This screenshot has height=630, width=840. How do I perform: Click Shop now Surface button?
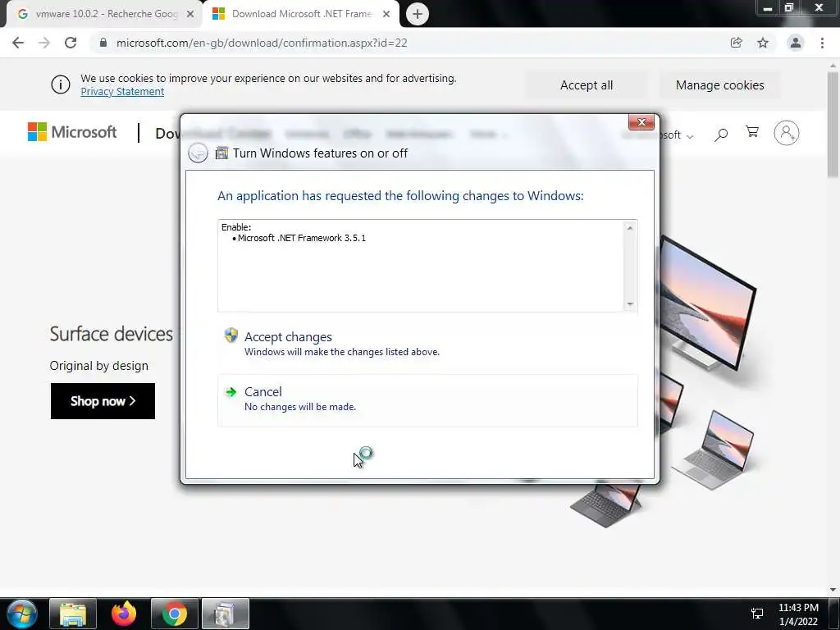(103, 400)
